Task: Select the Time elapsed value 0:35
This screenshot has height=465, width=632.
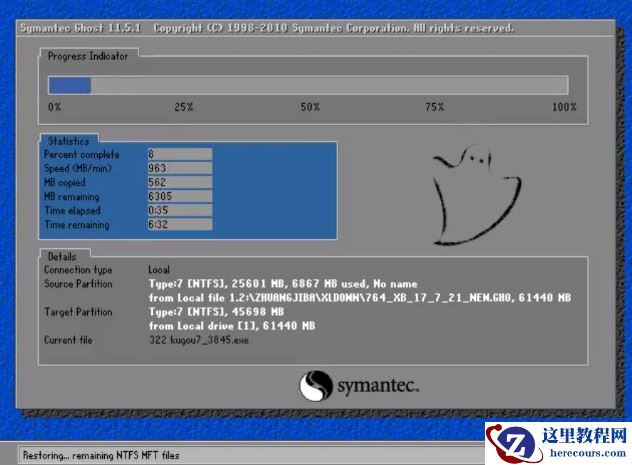Action: (x=180, y=210)
